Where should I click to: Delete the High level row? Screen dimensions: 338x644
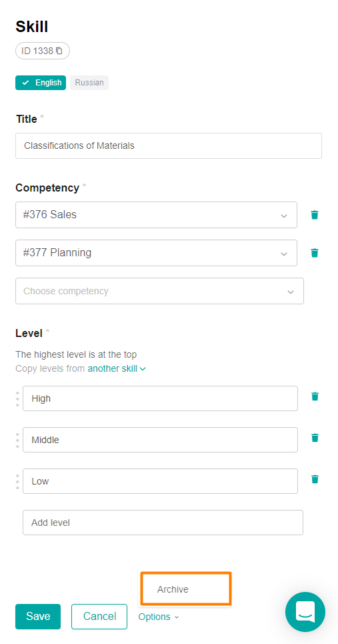tap(315, 396)
